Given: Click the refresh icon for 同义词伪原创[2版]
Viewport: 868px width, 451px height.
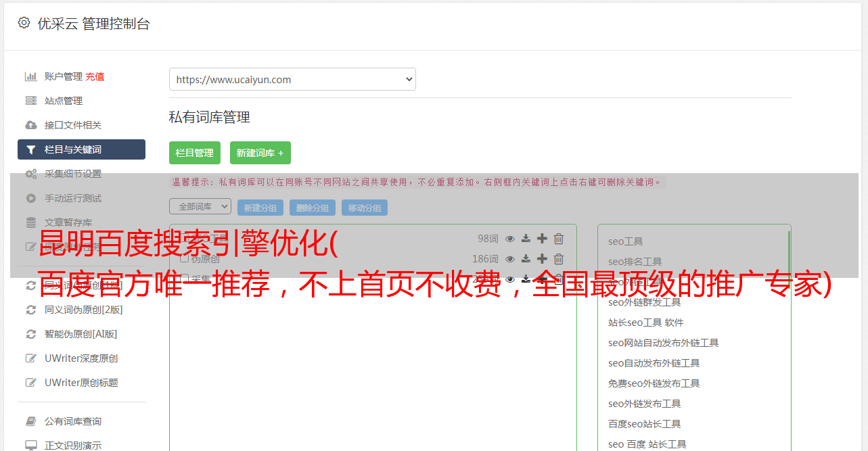Looking at the screenshot, I should (x=30, y=310).
